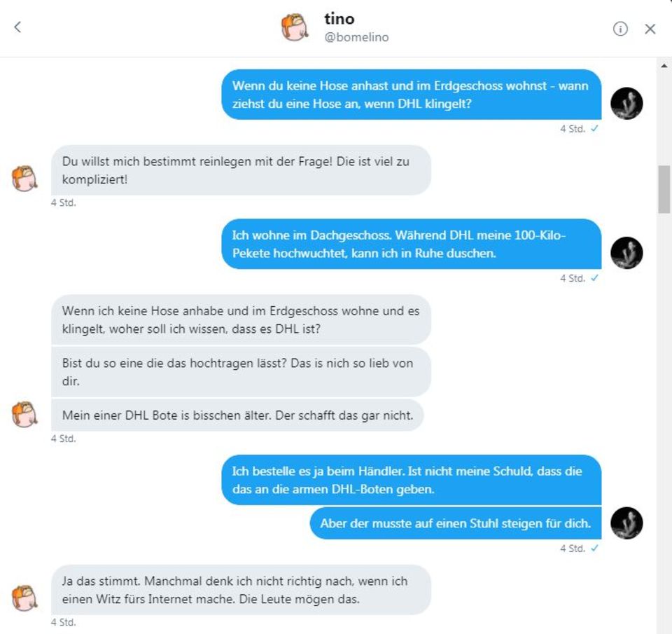Image resolution: width=672 pixels, height=634 pixels.
Task: Click the 'Bist du so eine' message bubble
Action: [x=241, y=372]
